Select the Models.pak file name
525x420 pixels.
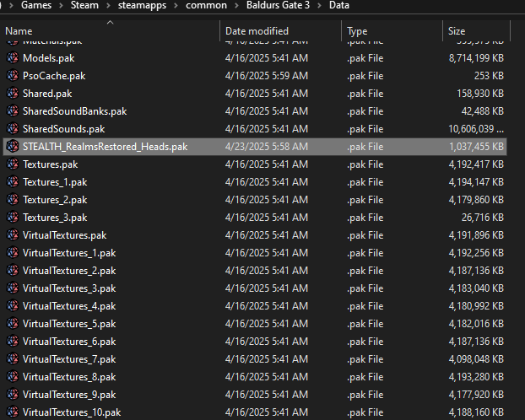click(49, 58)
